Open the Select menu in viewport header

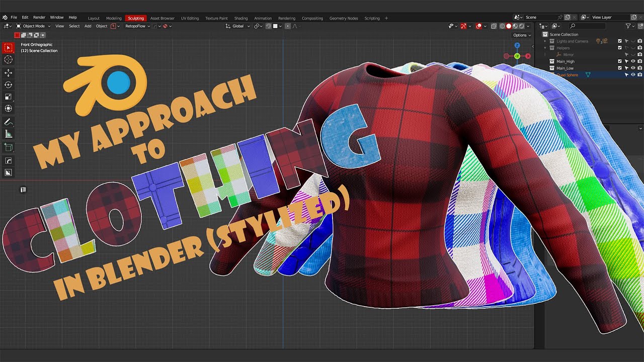74,26
